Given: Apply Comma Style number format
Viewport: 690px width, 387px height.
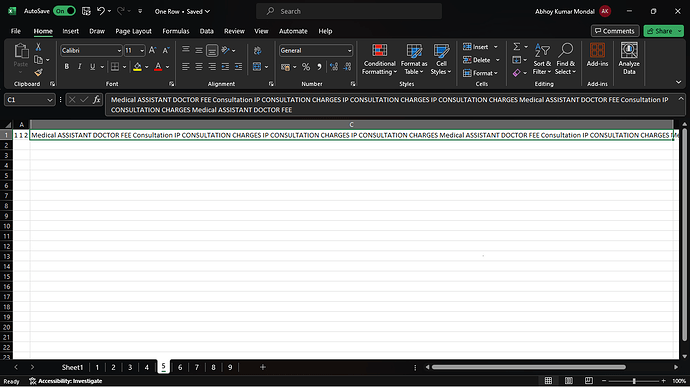Looking at the screenshot, I should 319,67.
